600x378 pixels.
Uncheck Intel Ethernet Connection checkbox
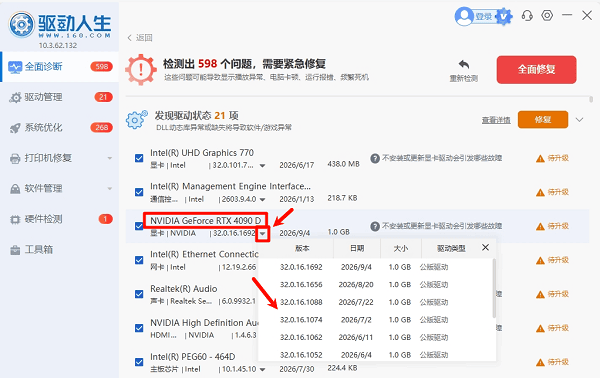[139, 261]
